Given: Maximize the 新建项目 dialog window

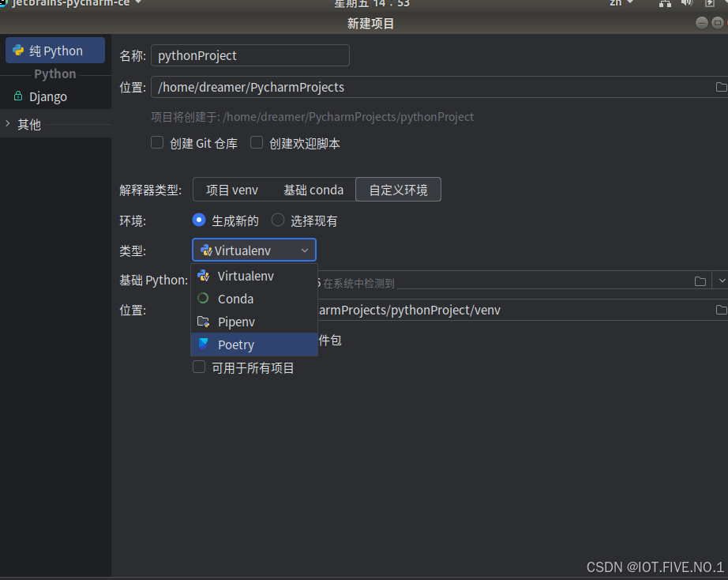Looking at the screenshot, I should click(717, 23).
